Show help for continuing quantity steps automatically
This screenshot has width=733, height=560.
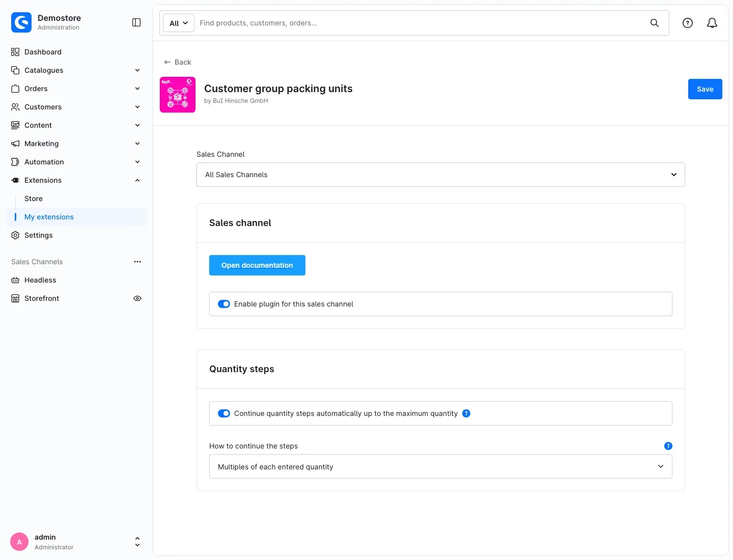(x=466, y=413)
